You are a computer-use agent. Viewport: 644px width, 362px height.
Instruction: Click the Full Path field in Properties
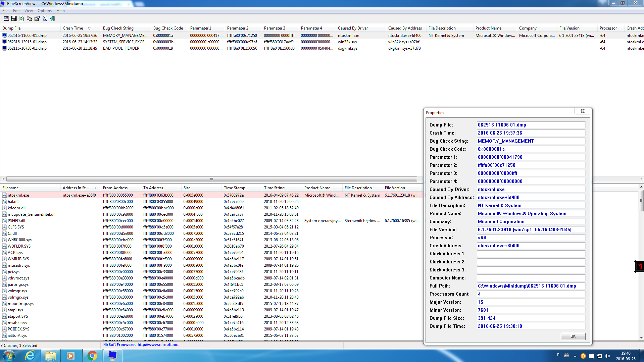[x=531, y=286]
